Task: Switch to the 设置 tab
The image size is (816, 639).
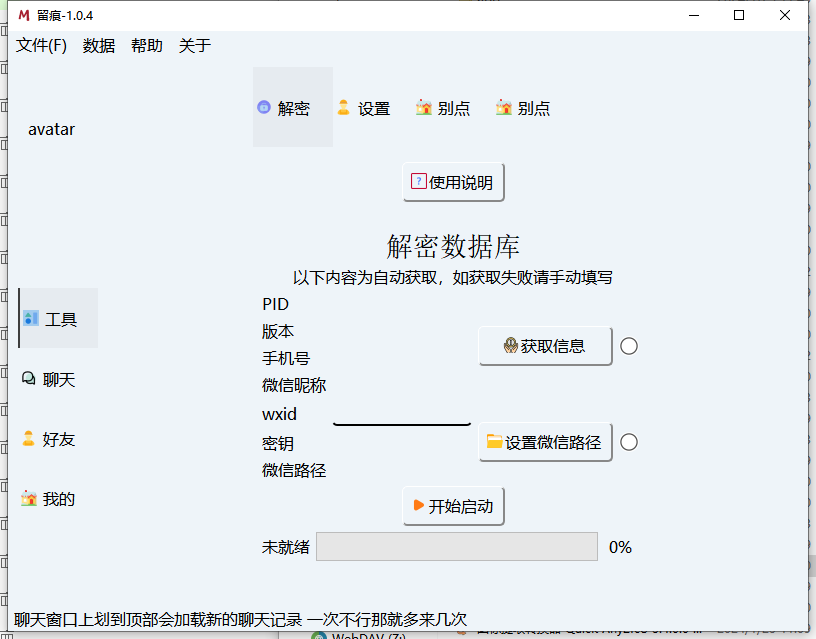Action: pos(373,107)
